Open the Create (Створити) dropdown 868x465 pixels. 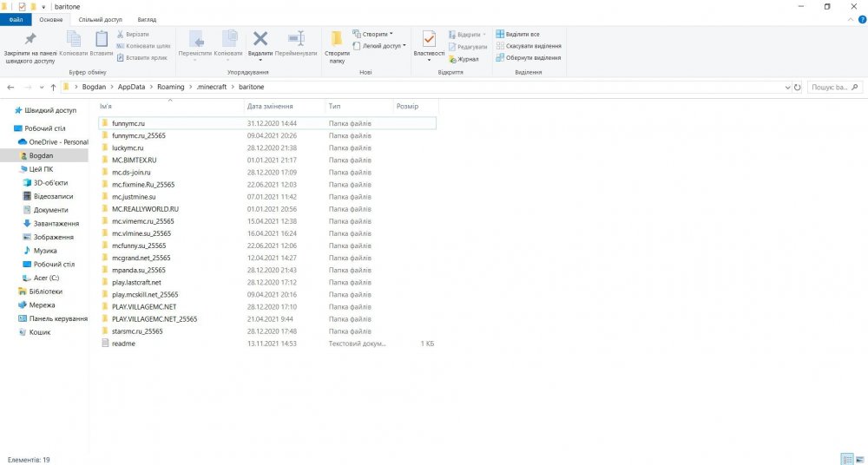tap(372, 35)
